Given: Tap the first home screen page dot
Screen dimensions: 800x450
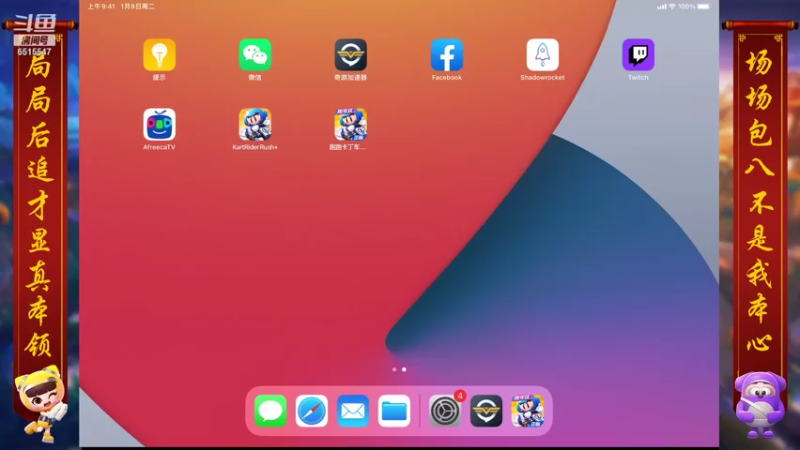Looking at the screenshot, I should pyautogui.click(x=394, y=369).
